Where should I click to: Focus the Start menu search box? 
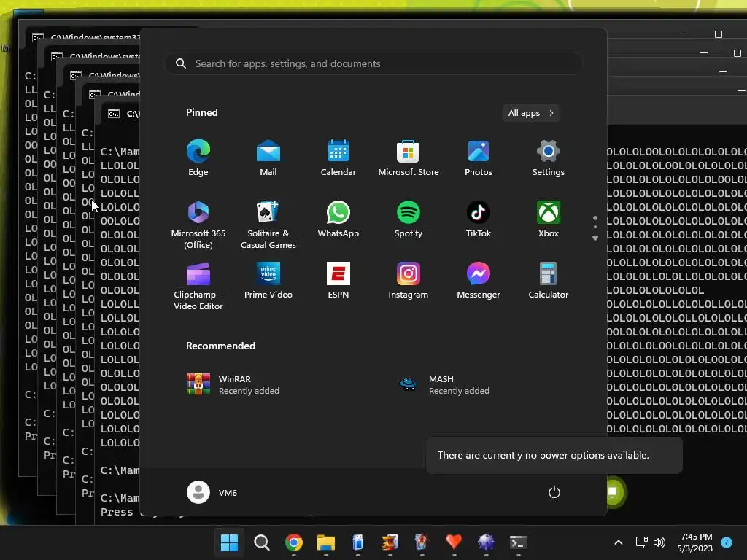pyautogui.click(x=373, y=63)
